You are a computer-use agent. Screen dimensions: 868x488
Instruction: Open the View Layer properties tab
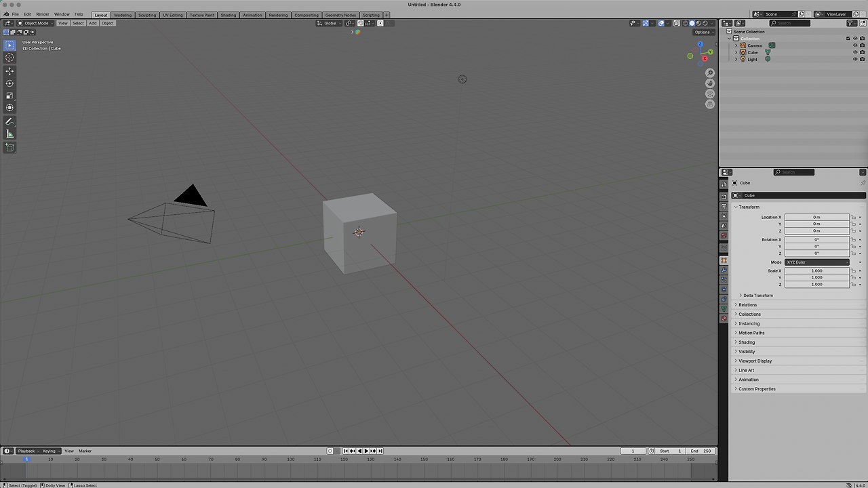click(724, 216)
